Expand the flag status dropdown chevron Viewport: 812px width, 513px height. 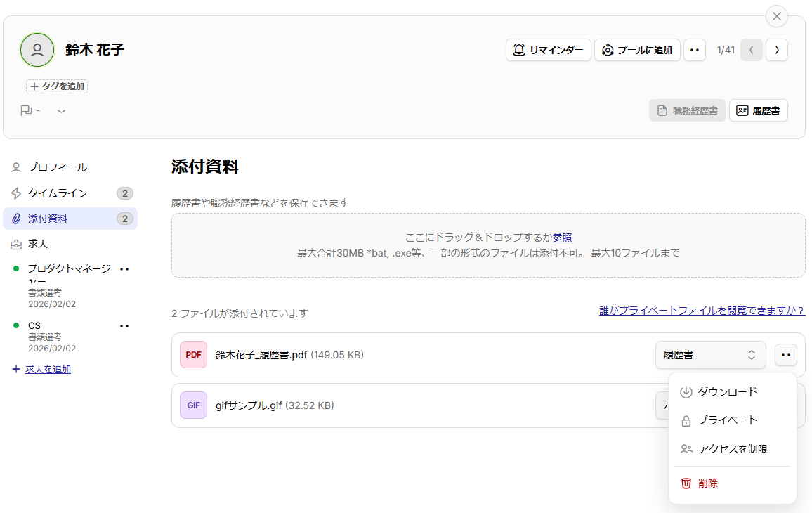tap(62, 111)
